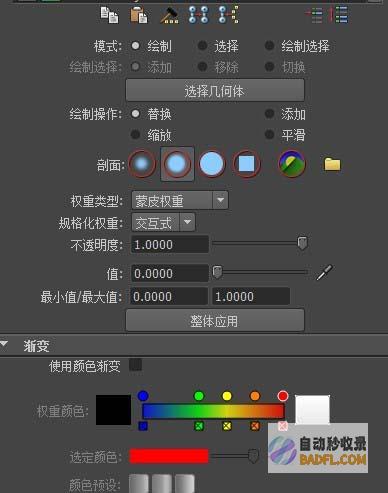
Task: Click the 值 input field 0.0000
Action: click(x=170, y=273)
